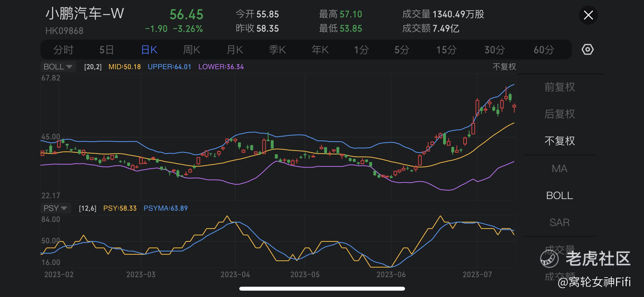Select the 年K yearly tab
The width and height of the screenshot is (644, 297).
coord(320,50)
